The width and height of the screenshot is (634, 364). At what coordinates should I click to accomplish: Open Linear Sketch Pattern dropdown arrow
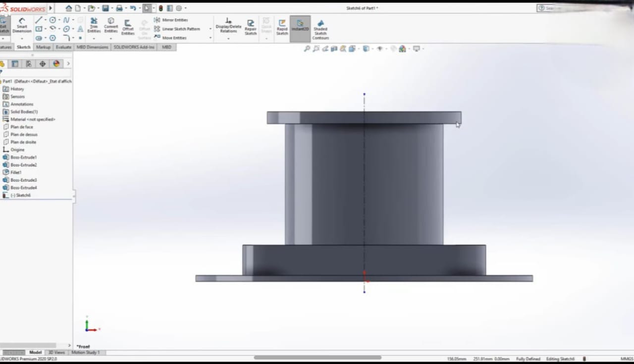click(x=210, y=29)
